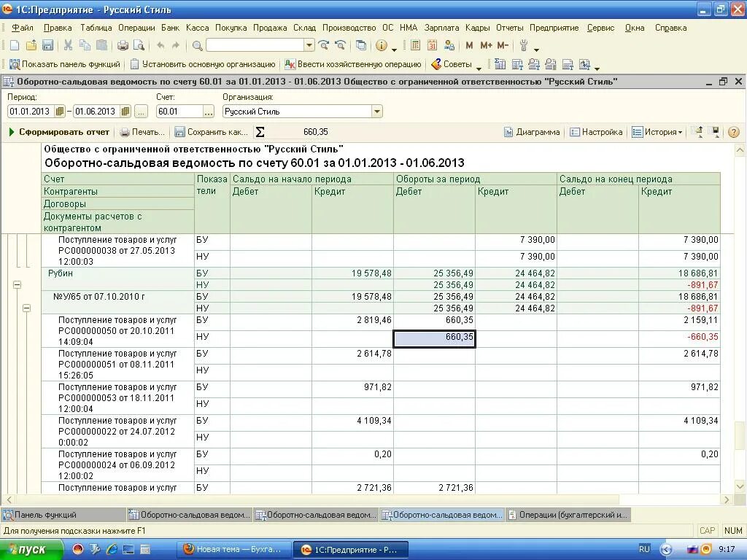Open the Отчеты menu
The width and height of the screenshot is (747, 560).
pos(510,28)
